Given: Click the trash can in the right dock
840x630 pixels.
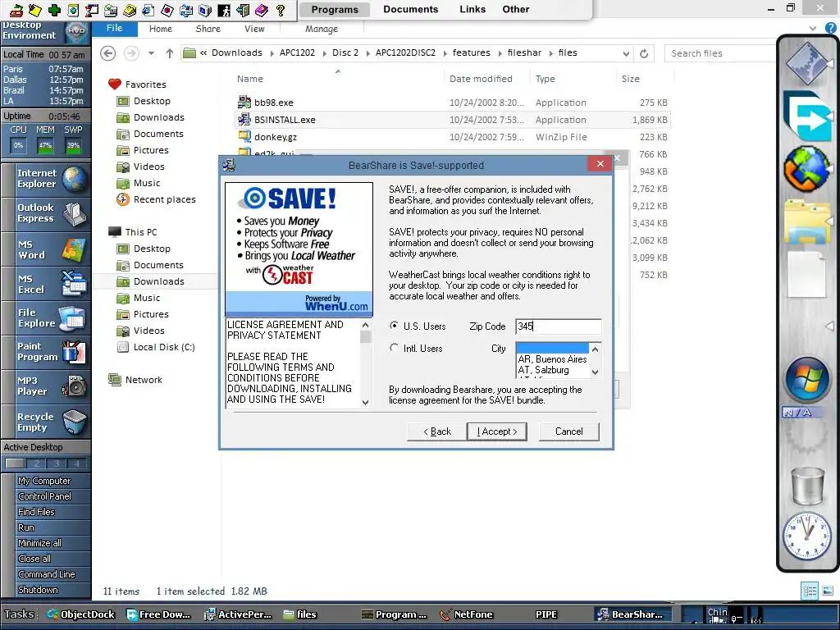Looking at the screenshot, I should click(807, 485).
